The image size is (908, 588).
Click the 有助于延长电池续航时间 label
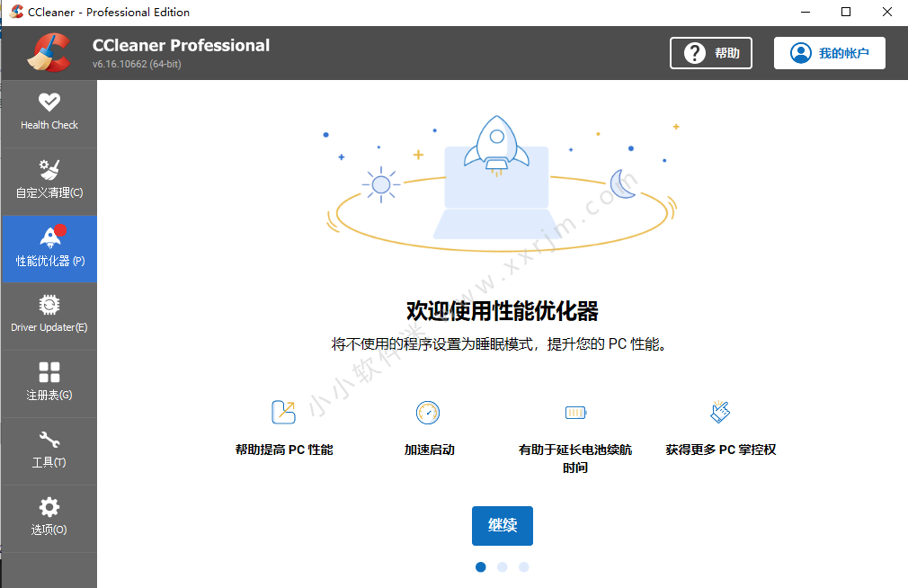(x=575, y=459)
